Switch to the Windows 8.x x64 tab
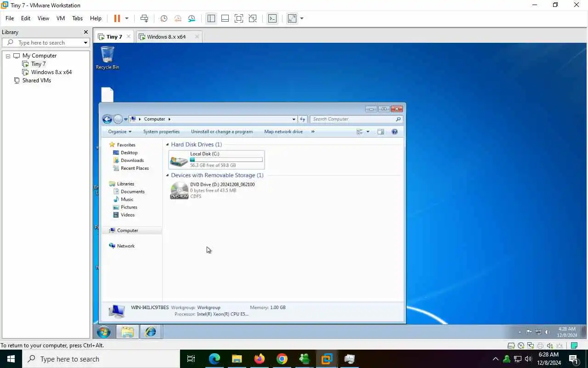Screen dimensions: 588x368 (x=166, y=37)
